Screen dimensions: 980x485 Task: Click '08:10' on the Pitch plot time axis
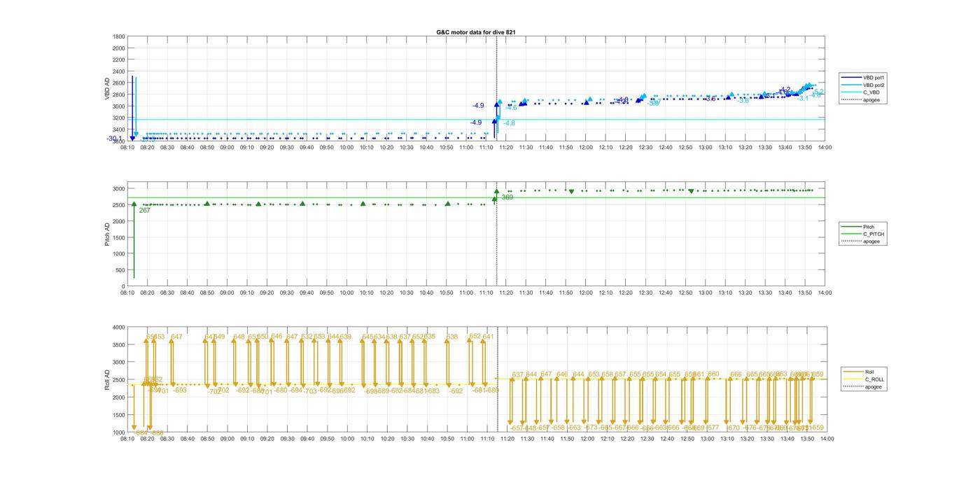pos(127,293)
